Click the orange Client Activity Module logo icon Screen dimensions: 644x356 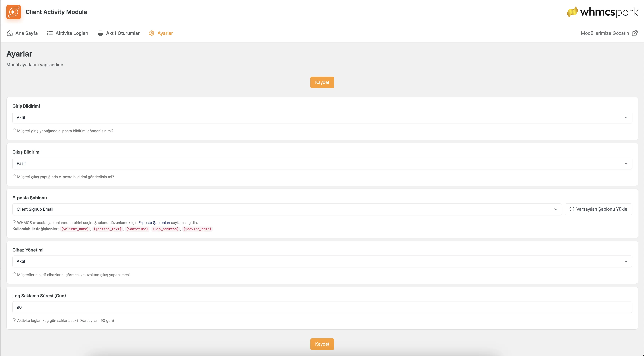coord(14,12)
